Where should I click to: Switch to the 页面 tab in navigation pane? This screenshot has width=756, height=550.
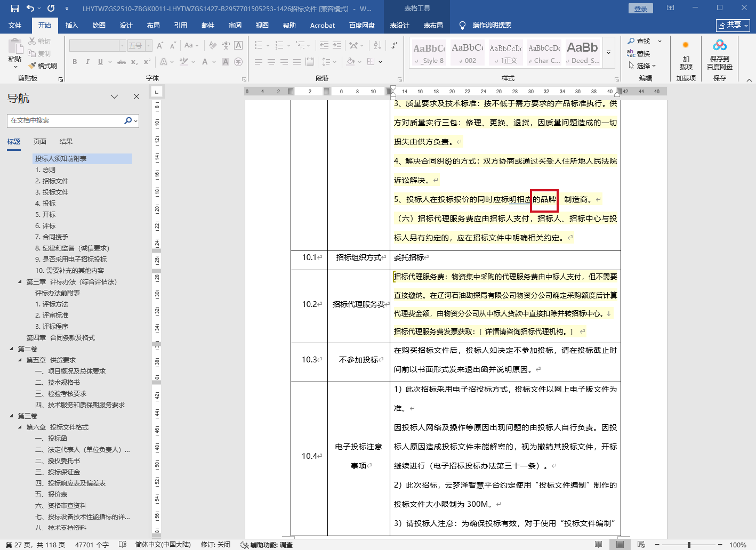(40, 142)
